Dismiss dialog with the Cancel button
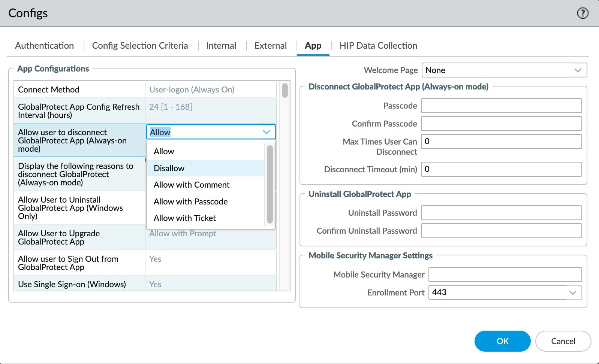 (563, 341)
